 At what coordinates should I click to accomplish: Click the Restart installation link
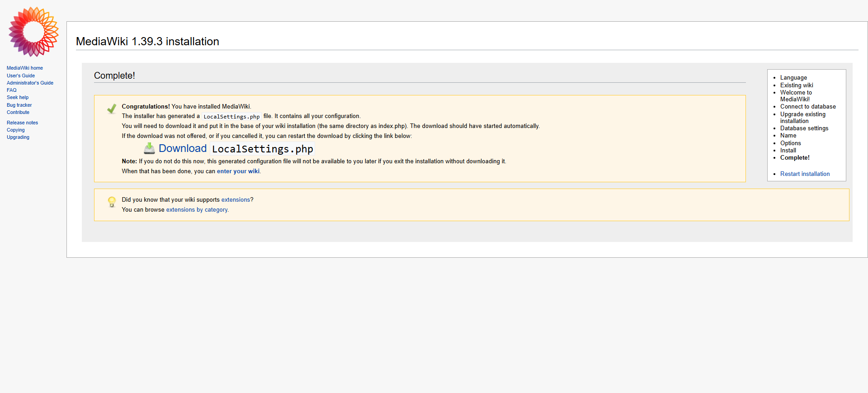[x=805, y=174]
